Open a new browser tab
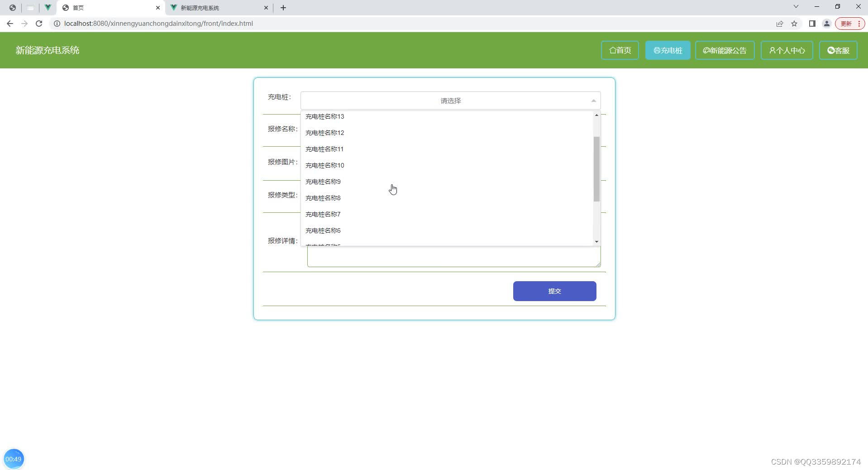Viewport: 868px width, 470px height. (283, 8)
